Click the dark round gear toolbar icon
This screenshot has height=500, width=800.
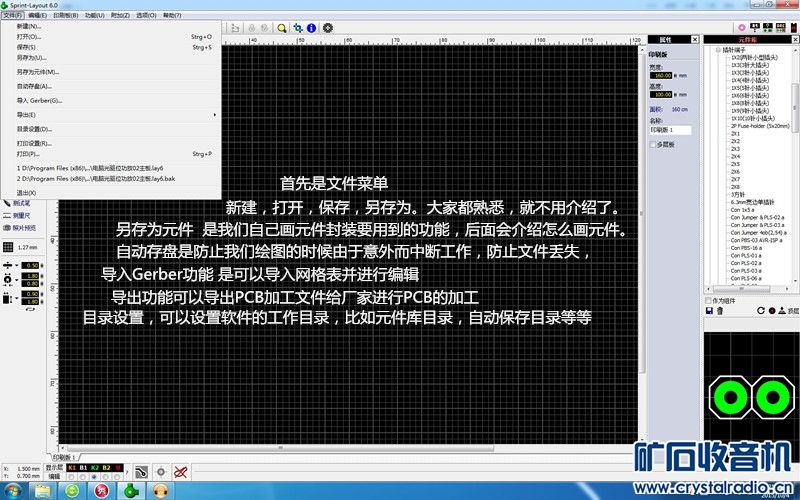click(x=328, y=28)
